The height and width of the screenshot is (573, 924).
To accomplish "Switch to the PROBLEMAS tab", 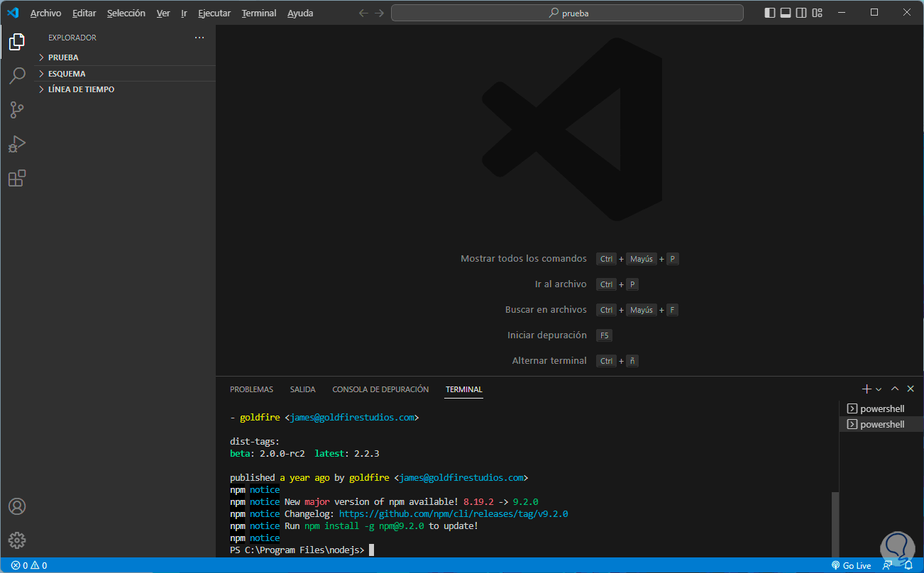I will click(x=251, y=389).
